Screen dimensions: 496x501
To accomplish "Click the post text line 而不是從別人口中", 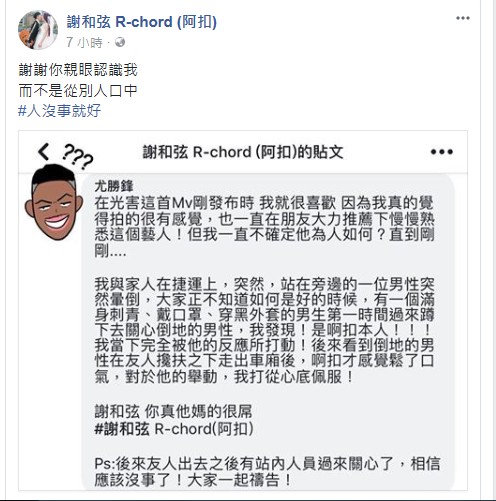I will click(x=78, y=91).
